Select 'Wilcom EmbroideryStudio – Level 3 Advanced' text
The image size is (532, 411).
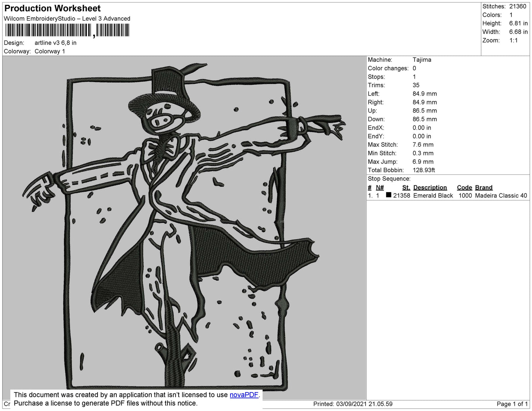click(67, 18)
